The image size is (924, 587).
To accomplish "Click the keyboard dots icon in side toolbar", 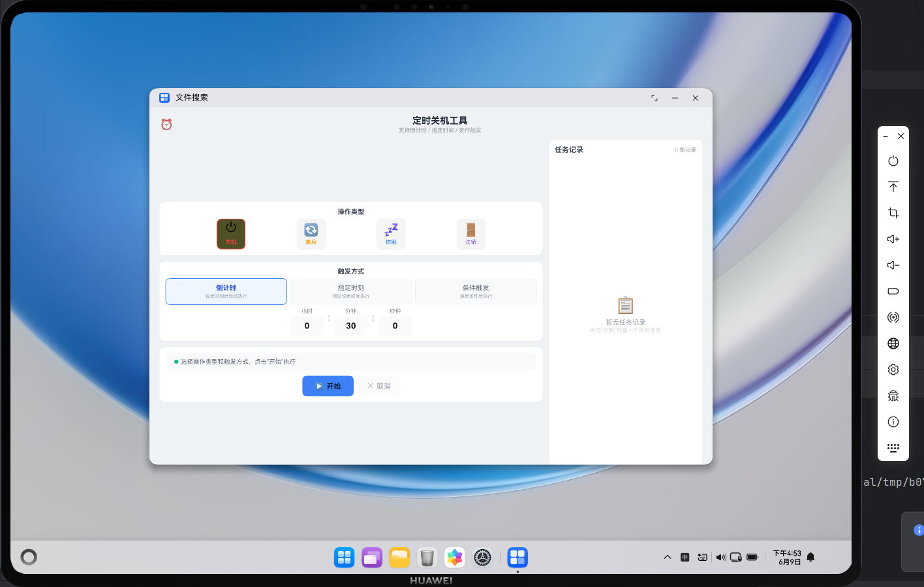I will click(893, 447).
